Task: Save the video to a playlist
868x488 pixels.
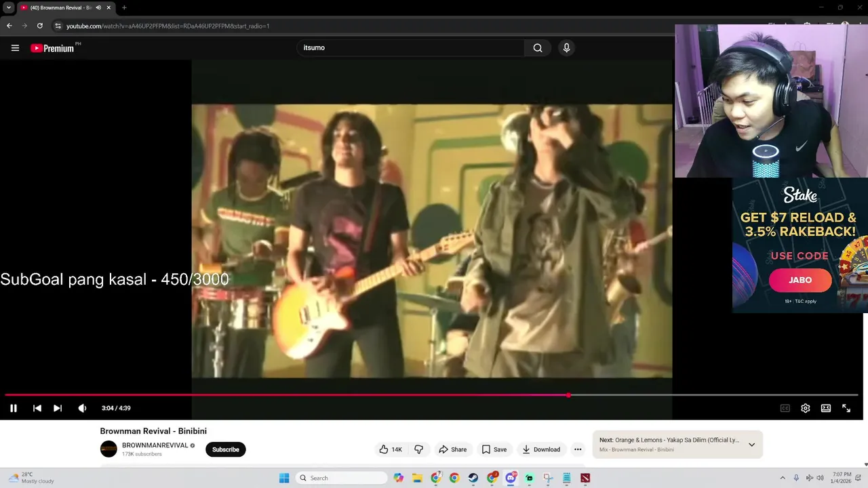Action: point(494,449)
